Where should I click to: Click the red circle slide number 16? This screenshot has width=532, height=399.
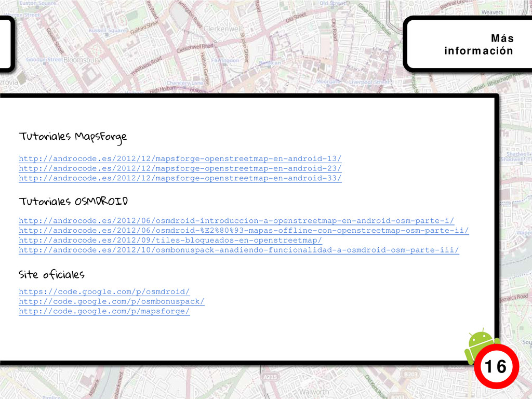click(x=496, y=367)
